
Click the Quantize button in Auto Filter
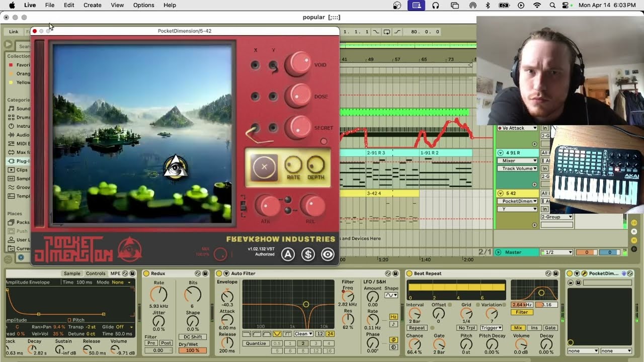pos(256,343)
